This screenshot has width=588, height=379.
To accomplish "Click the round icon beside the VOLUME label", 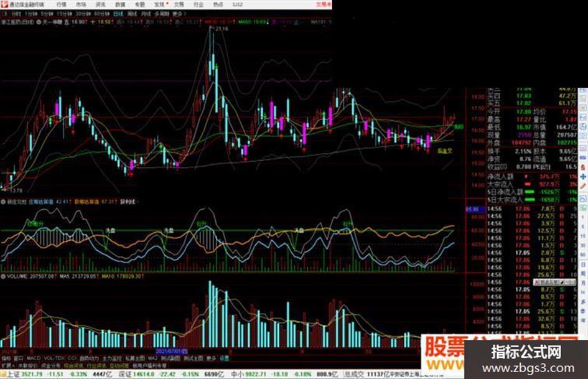I will tap(3, 276).
